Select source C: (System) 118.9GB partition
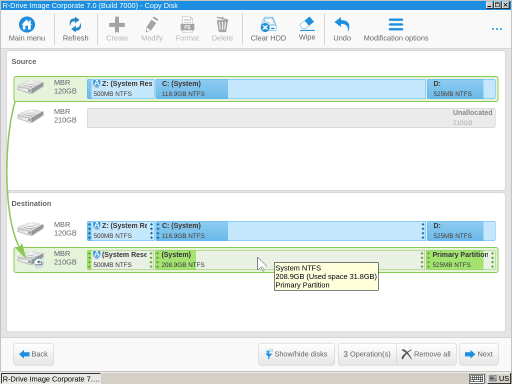512x384 pixels. (291, 89)
